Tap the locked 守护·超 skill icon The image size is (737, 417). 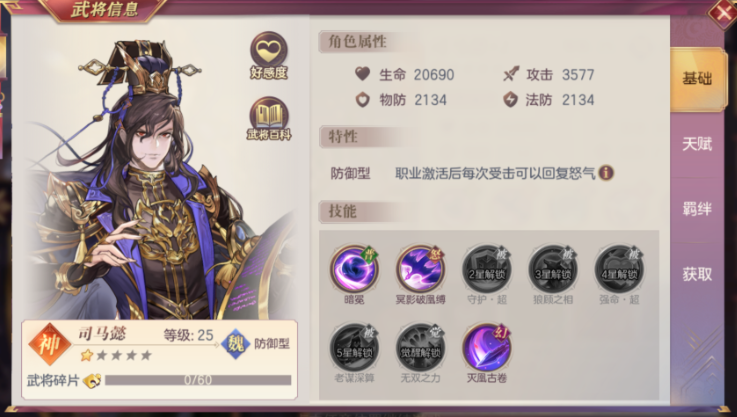pos(486,269)
